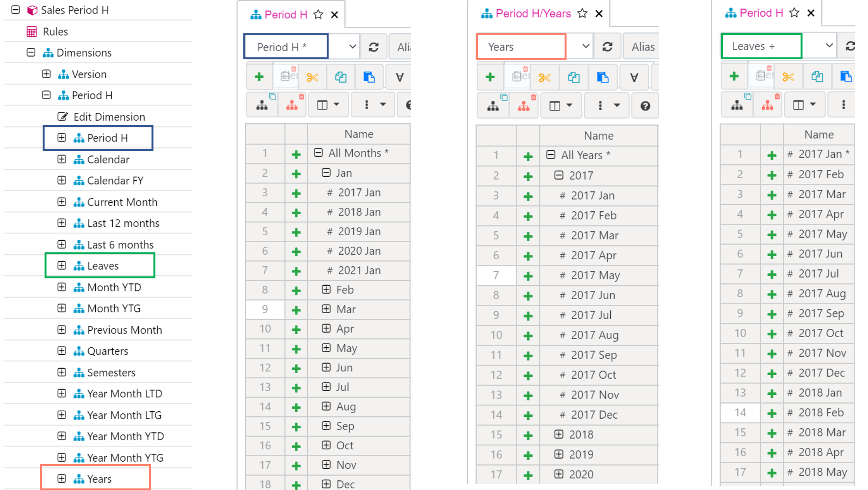Viewport: 868px width, 490px height.
Task: Click the green plus icon in the 2017 May row of Years
Action: pos(528,276)
